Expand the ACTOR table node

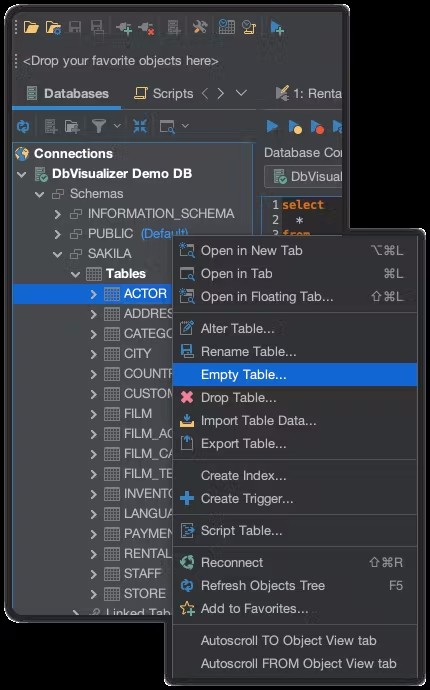[x=93, y=294]
